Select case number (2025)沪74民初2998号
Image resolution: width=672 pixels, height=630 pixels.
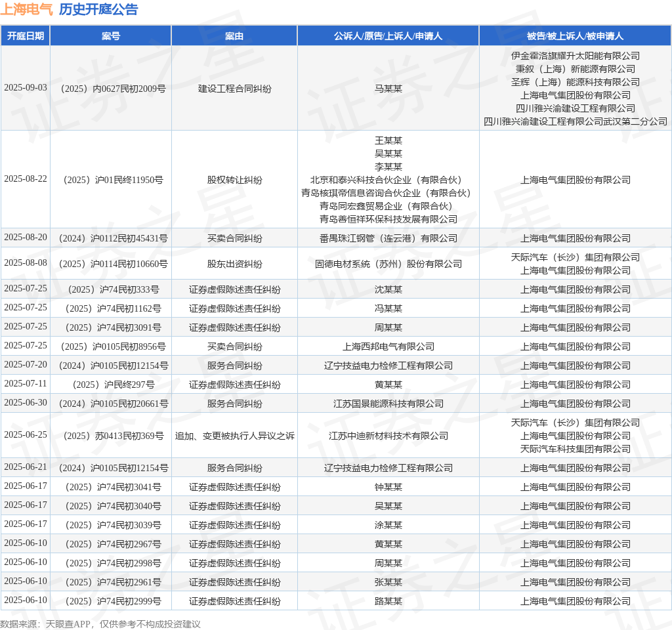click(x=111, y=563)
